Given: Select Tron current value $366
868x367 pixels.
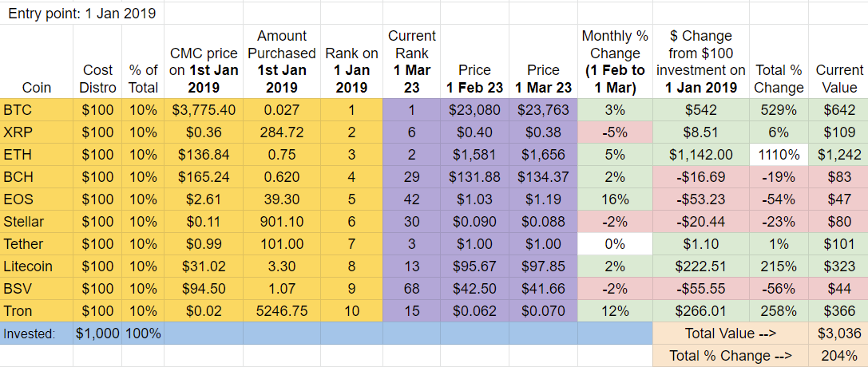Looking at the screenshot, I should click(x=838, y=310).
